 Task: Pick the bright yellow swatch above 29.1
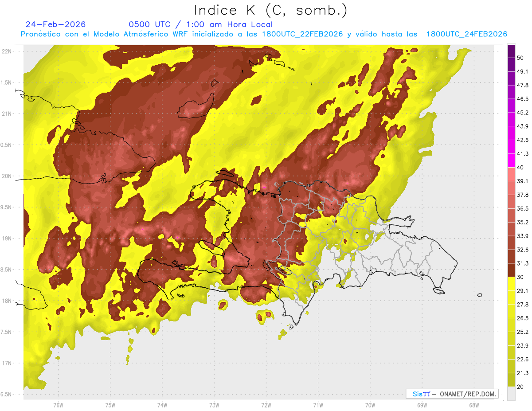(x=511, y=284)
